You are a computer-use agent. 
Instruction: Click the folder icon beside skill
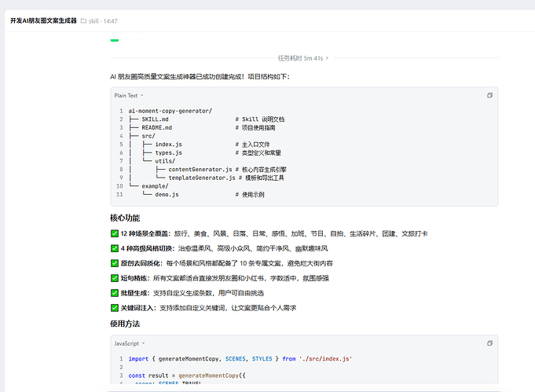pyautogui.click(x=83, y=20)
